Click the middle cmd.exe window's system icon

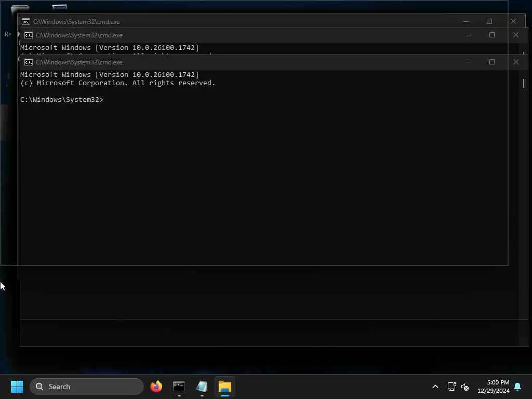(29, 35)
